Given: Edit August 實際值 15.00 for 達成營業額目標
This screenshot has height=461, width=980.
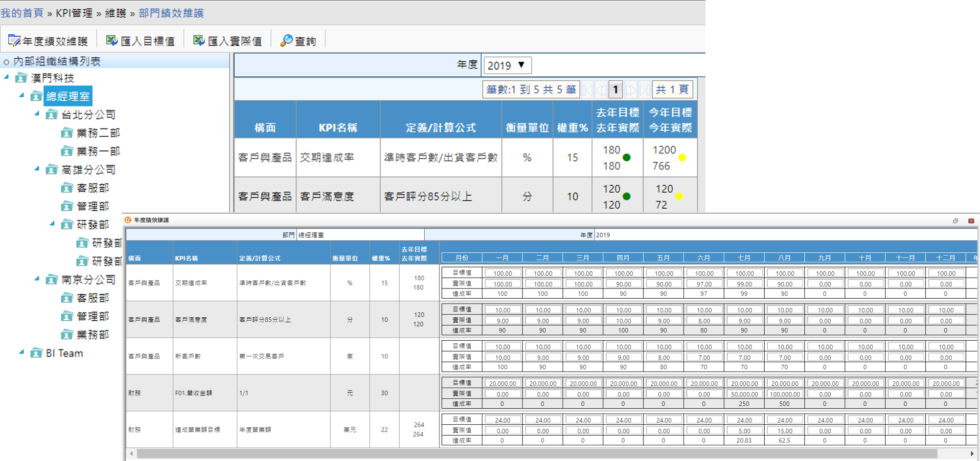Looking at the screenshot, I should (x=785, y=431).
